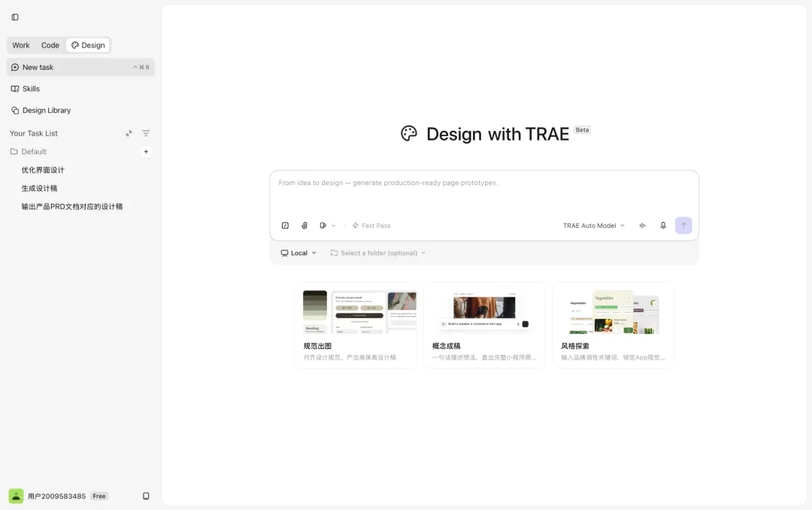Click the design style icon beside paperclip

click(323, 226)
